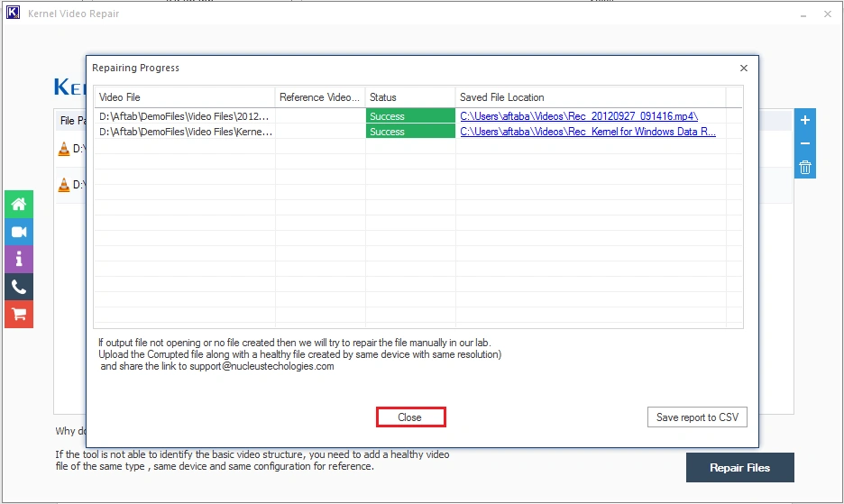The width and height of the screenshot is (844, 504).
Task: Click the trash delete all icon
Action: tap(804, 167)
